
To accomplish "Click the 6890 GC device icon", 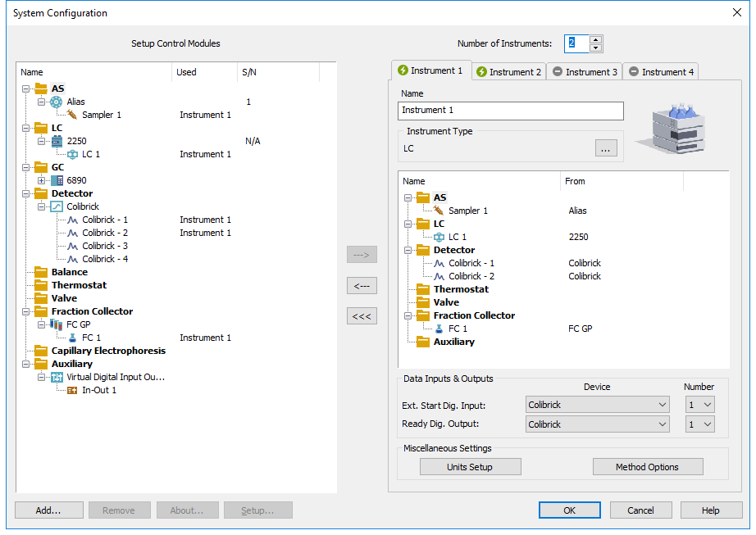I will click(57, 180).
